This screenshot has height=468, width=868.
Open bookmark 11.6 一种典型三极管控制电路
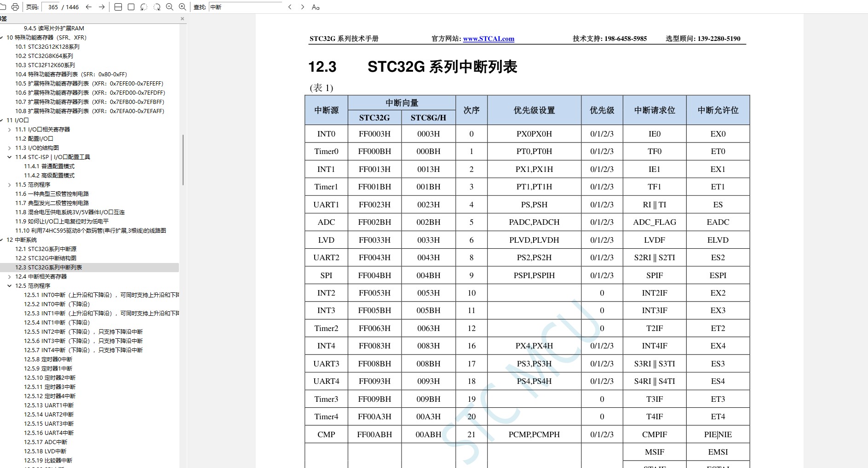52,194
